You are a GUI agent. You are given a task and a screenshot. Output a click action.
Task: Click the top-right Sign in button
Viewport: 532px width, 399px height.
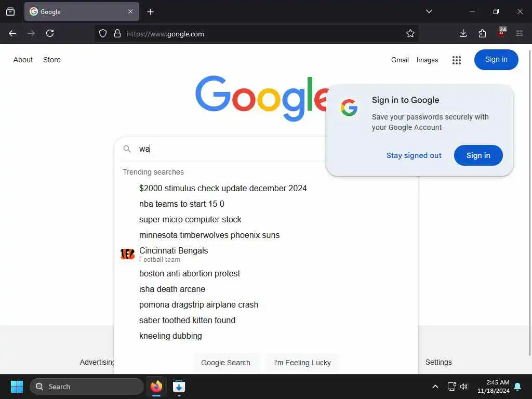496,60
